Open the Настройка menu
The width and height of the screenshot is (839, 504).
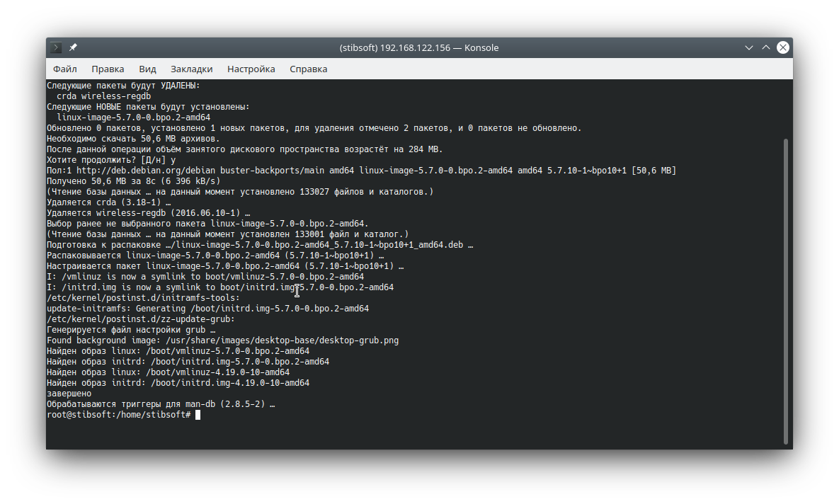click(251, 69)
